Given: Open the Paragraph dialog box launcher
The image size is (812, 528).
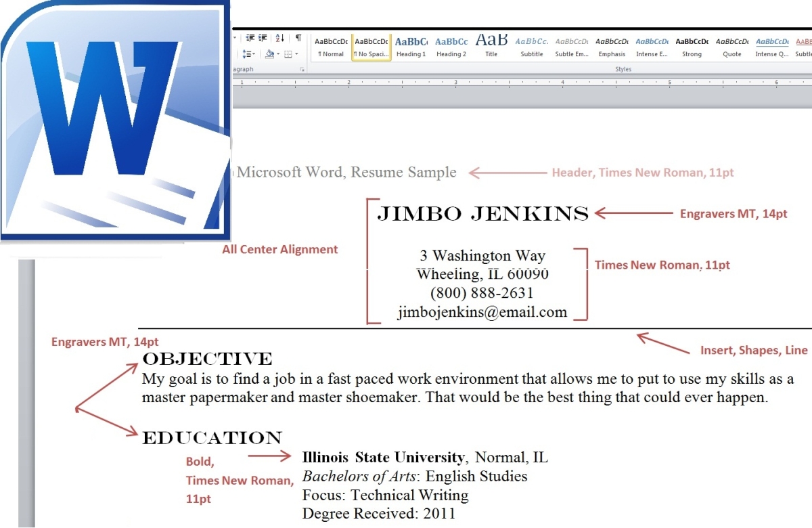Looking at the screenshot, I should pyautogui.click(x=302, y=70).
